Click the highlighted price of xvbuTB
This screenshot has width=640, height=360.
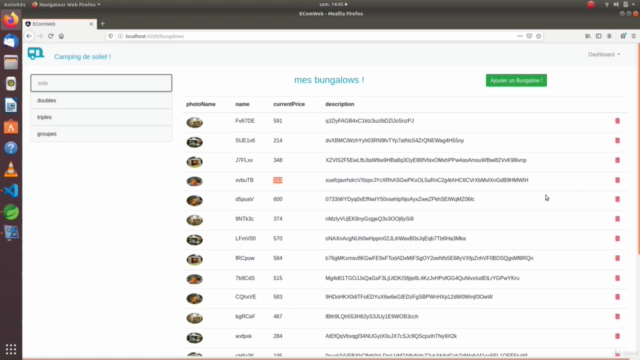point(278,180)
